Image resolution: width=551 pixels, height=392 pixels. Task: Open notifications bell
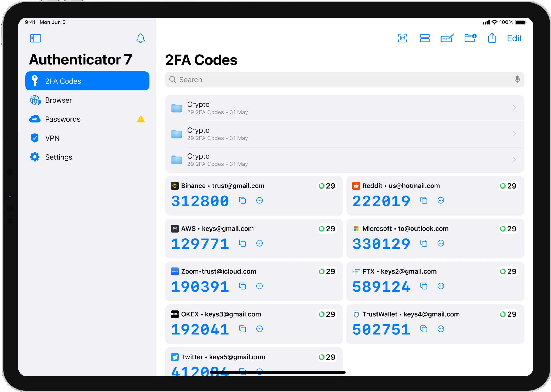140,38
